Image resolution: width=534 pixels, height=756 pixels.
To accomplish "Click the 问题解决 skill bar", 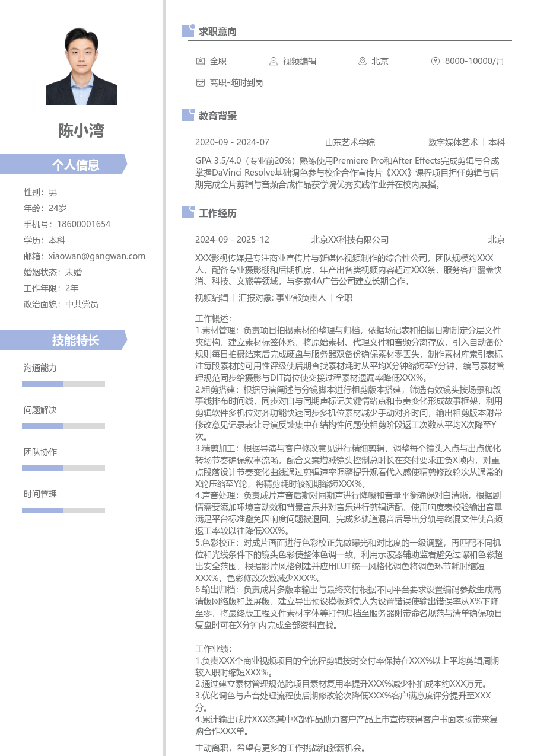I will 63,426.
